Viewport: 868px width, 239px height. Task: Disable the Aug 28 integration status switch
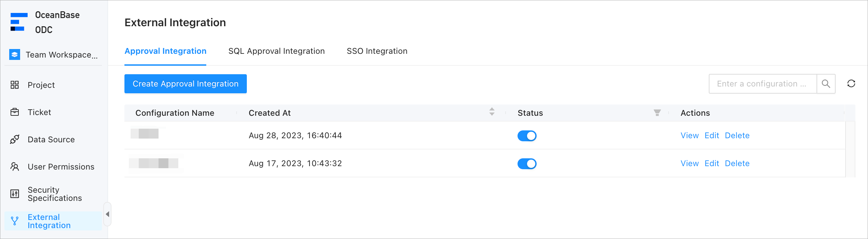click(x=527, y=136)
